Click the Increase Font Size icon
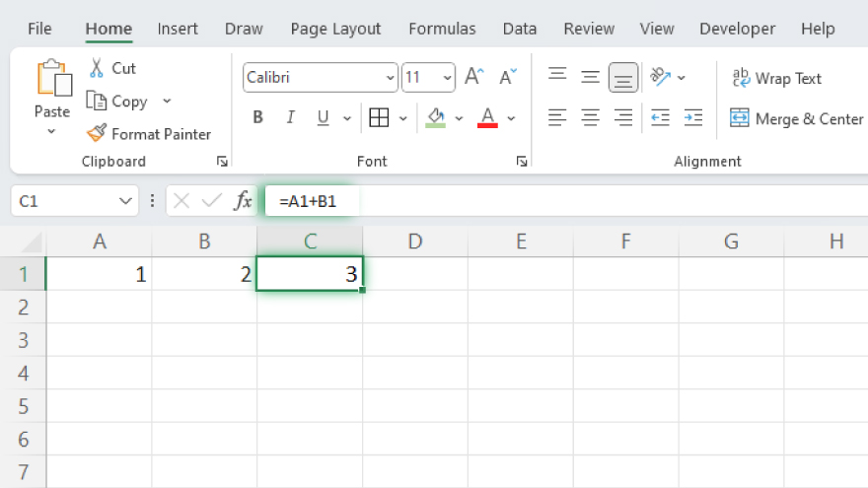 [x=473, y=77]
